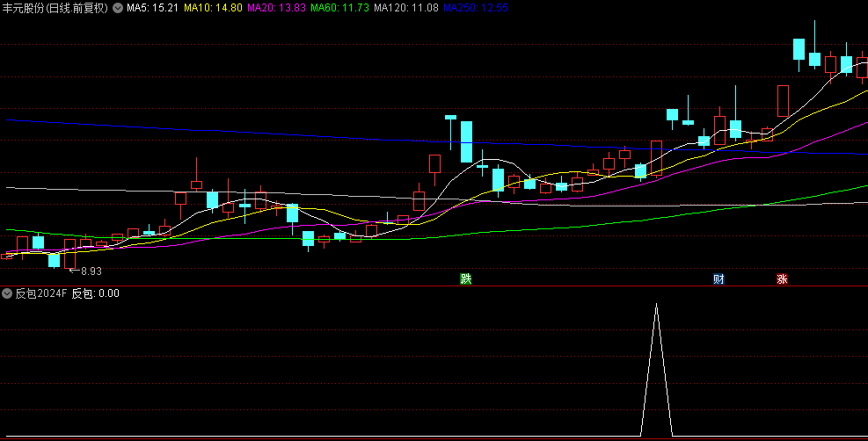Click the MA120: 11.08 label
Screen dimensions: 868x441
[x=405, y=8]
